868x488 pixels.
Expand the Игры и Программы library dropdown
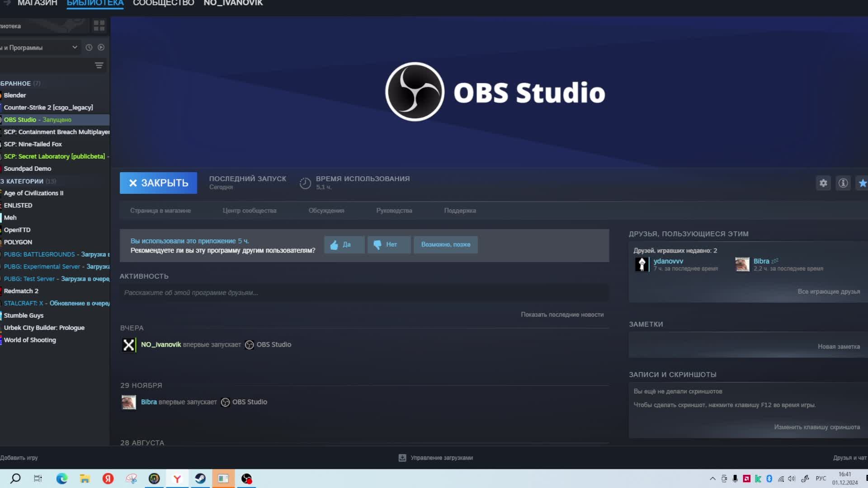[74, 47]
